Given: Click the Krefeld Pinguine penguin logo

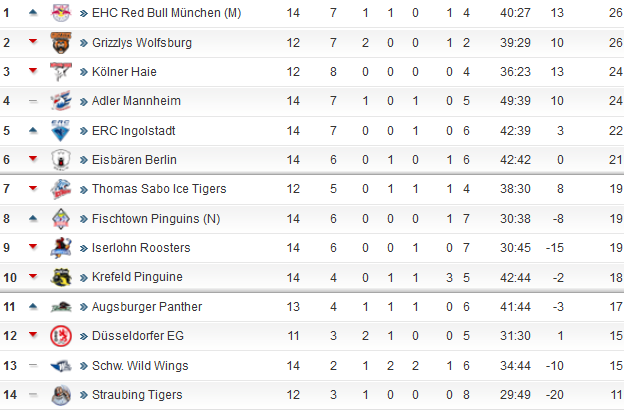Looking at the screenshot, I should 61,277.
